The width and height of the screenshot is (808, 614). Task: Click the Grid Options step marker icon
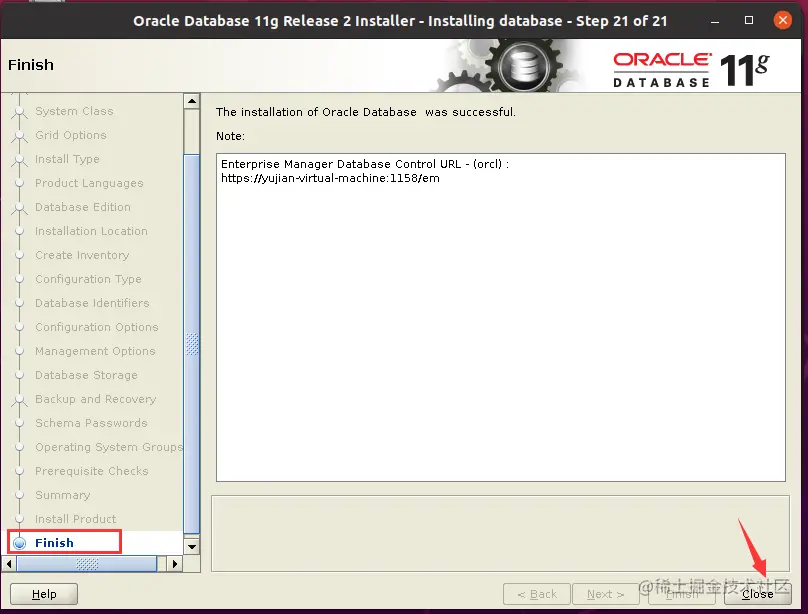(x=20, y=137)
